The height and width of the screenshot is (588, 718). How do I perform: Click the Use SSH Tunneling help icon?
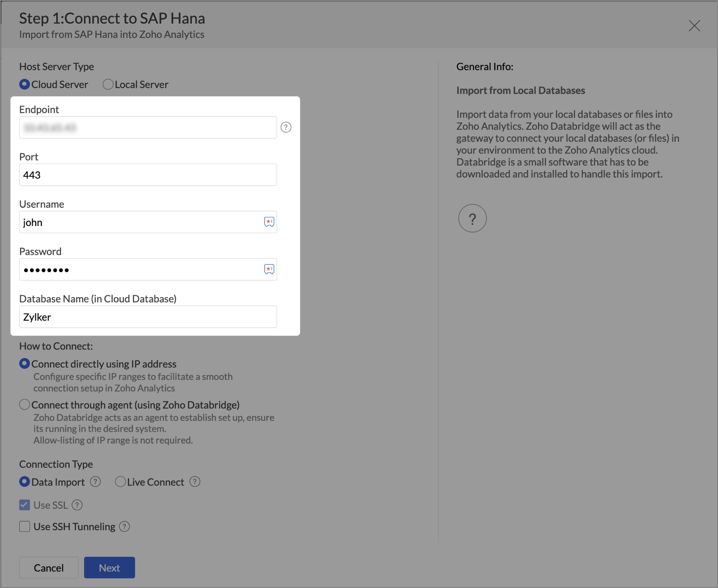(x=124, y=527)
